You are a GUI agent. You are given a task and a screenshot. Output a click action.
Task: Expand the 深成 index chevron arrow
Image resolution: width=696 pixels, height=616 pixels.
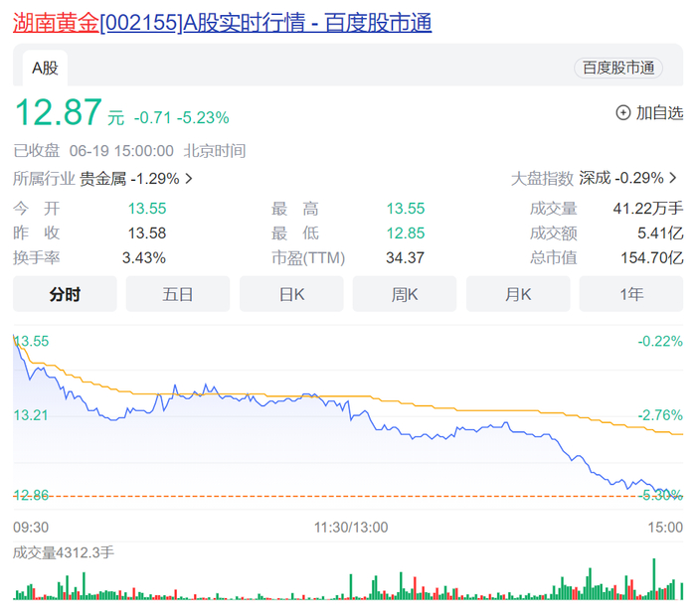pyautogui.click(x=673, y=178)
